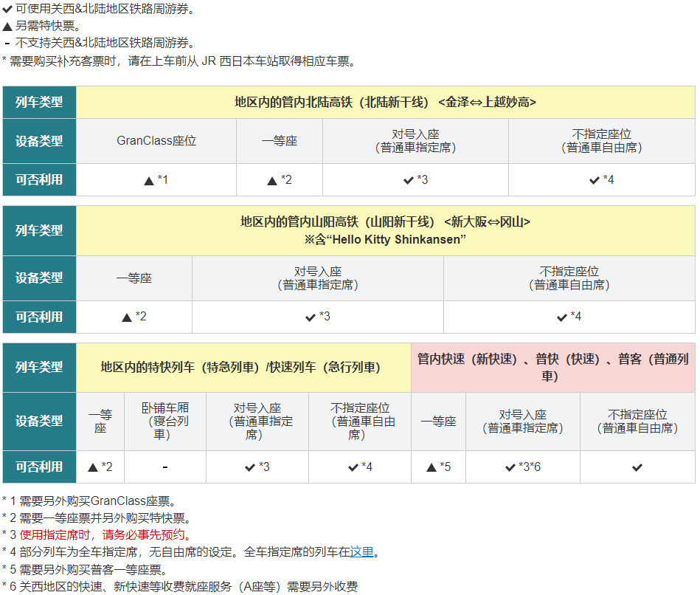Click the triangle under GranClass座位 column
The height and width of the screenshot is (595, 700).
point(149,180)
